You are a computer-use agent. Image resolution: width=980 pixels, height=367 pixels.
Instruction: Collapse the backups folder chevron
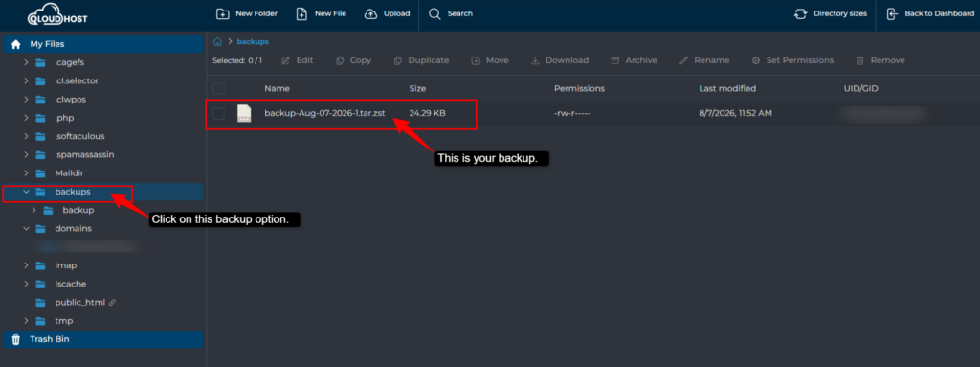26,192
